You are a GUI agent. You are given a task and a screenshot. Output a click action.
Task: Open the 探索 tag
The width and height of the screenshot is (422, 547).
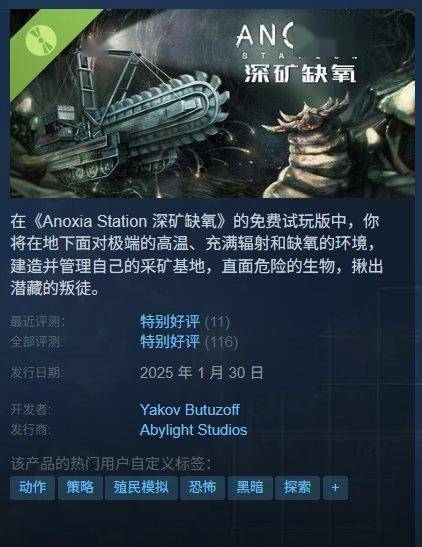pos(297,488)
